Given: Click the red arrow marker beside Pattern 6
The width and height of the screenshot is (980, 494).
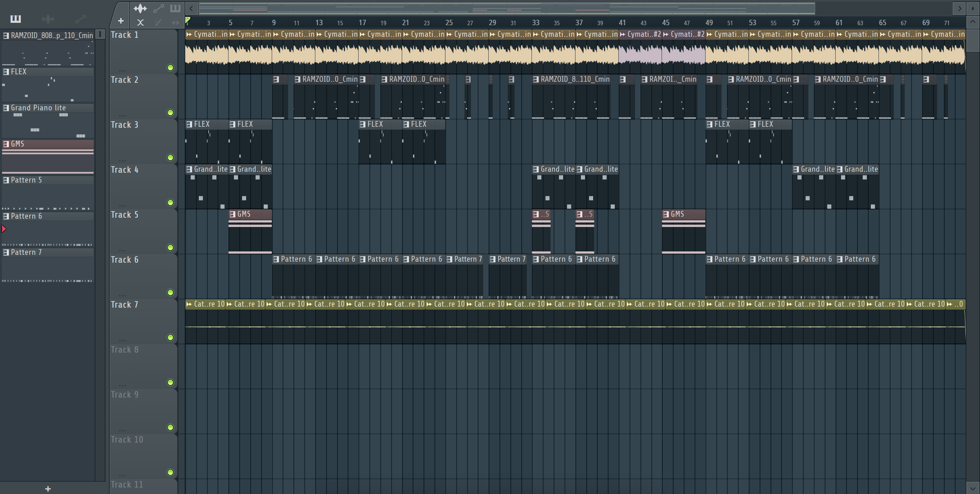Looking at the screenshot, I should pyautogui.click(x=4, y=229).
